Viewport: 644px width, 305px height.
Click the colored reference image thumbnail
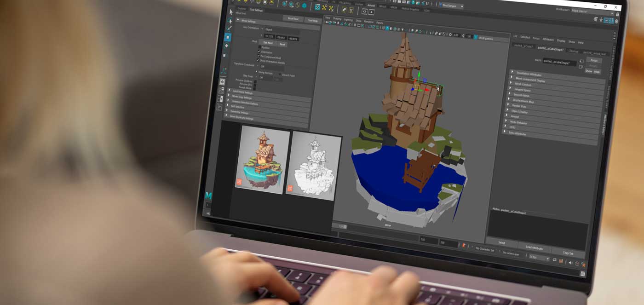tap(263, 159)
